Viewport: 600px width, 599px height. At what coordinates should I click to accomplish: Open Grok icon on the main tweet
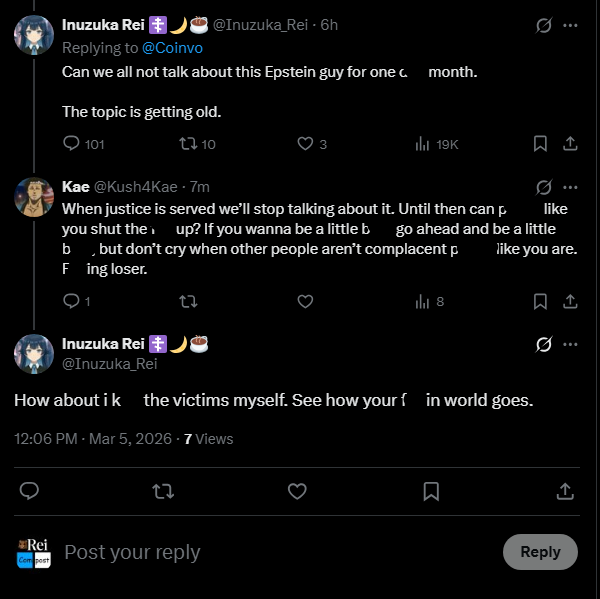click(543, 344)
